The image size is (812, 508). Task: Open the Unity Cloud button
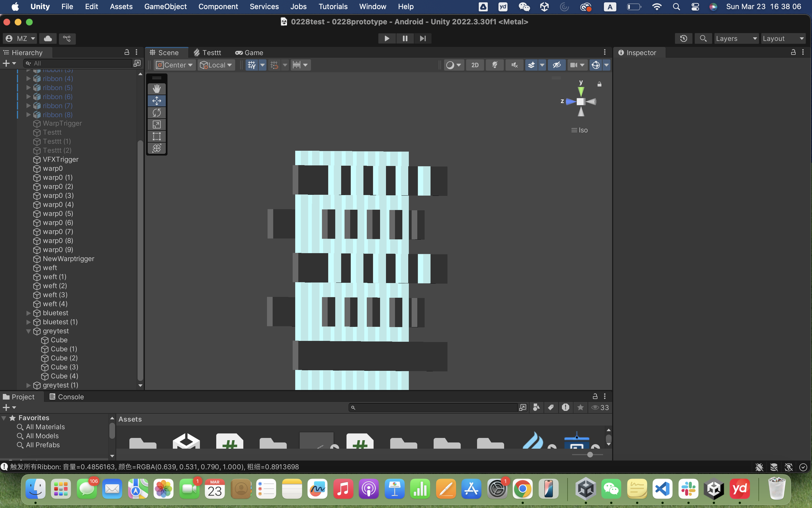(48, 38)
